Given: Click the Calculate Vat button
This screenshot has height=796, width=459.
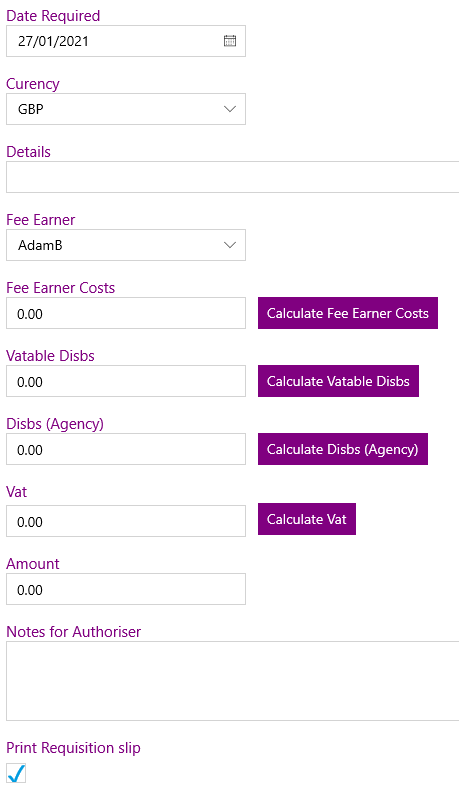Looking at the screenshot, I should tap(307, 519).
